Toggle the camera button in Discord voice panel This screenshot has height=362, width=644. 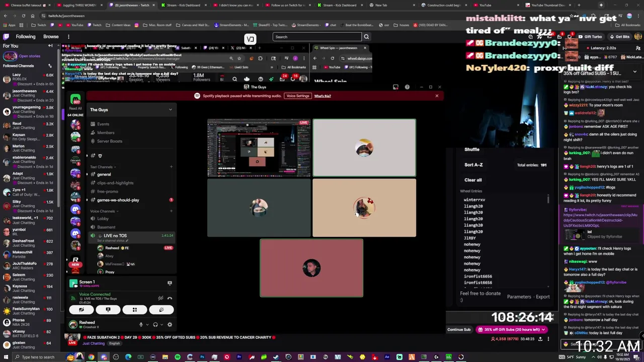tap(81, 310)
